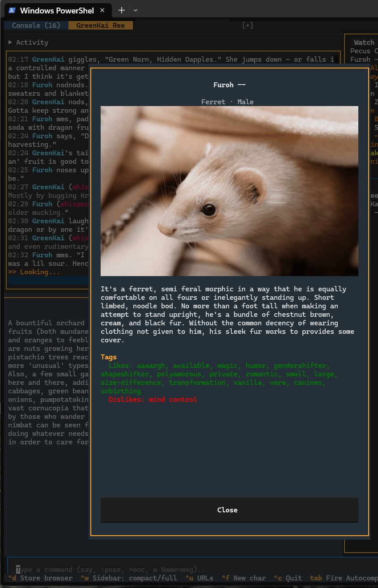
Task: Select the GreenKai Ree tab
Action: pos(100,26)
